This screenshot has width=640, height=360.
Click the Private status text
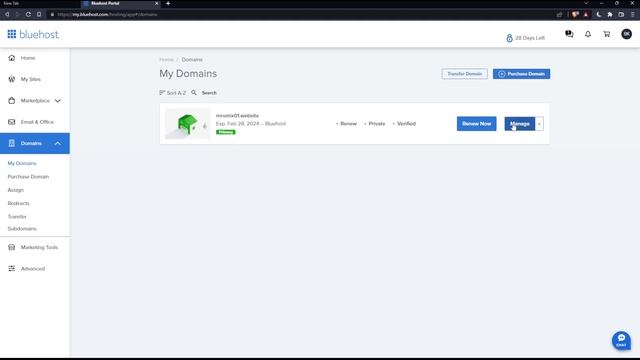point(376,124)
